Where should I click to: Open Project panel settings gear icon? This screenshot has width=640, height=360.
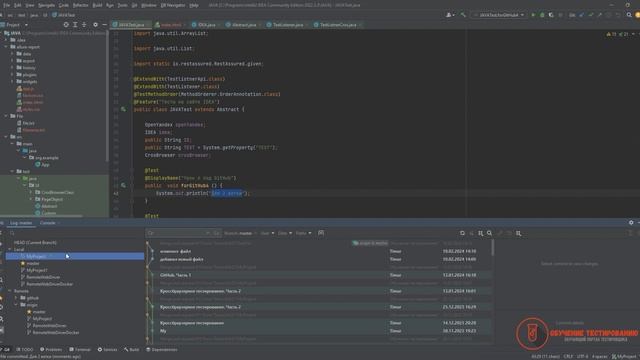pyautogui.click(x=96, y=24)
